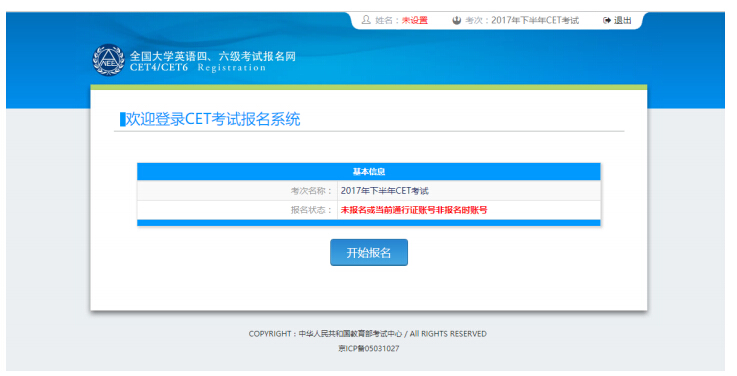Click the red 未报名 status message

pos(414,210)
